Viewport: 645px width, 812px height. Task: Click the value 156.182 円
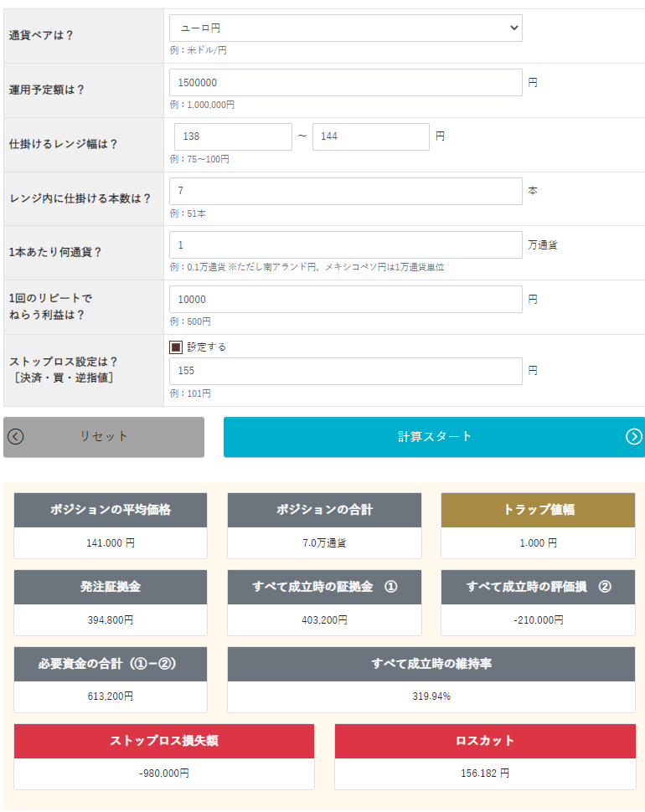[x=485, y=773]
